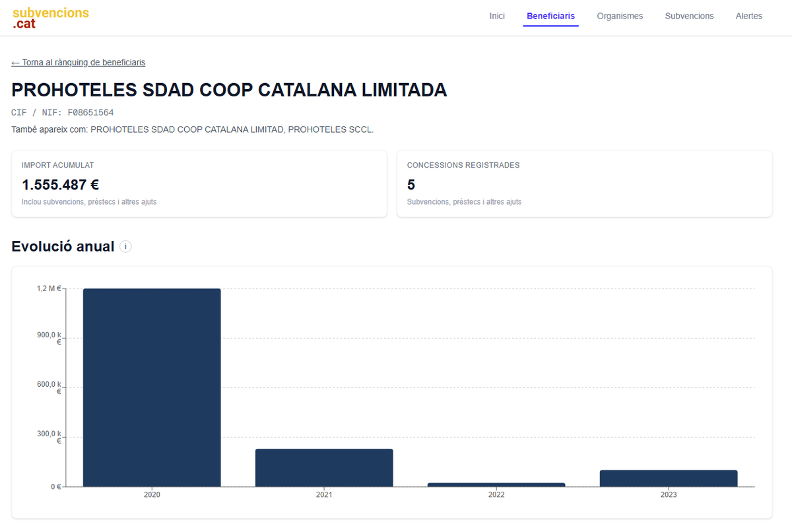Open the Subvencions section

click(689, 16)
